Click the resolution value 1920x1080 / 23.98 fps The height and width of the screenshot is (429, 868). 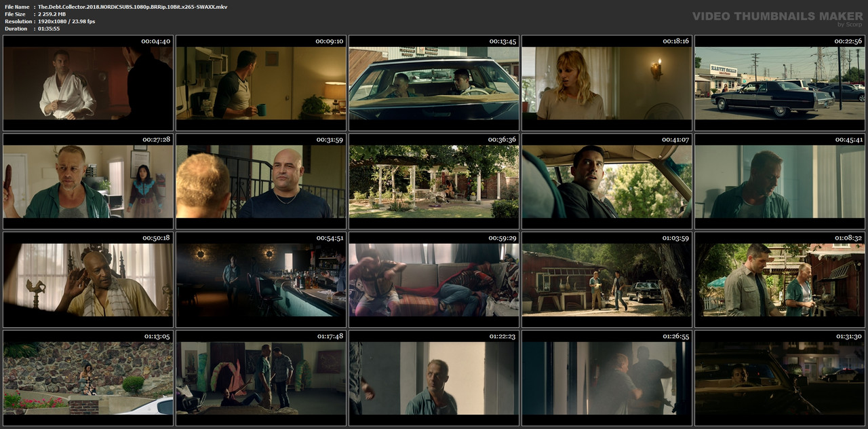tap(66, 21)
